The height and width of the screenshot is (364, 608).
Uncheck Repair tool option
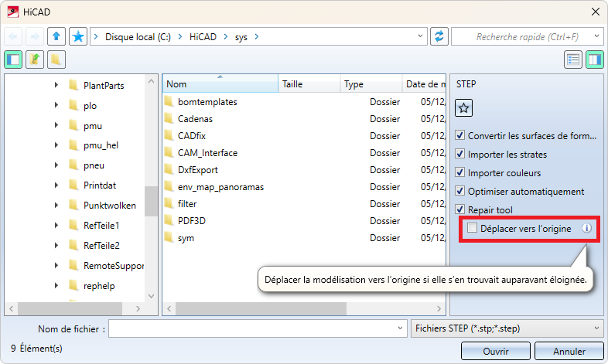(x=460, y=209)
